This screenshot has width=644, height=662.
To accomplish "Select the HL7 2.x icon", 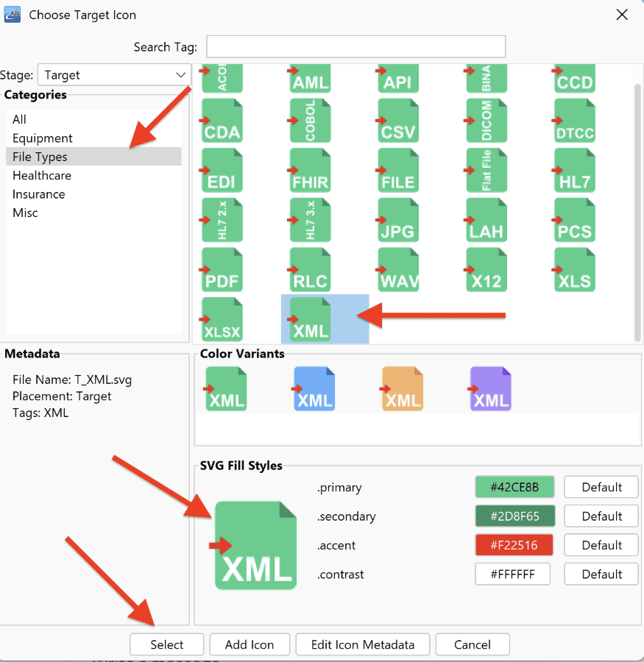I will point(222,220).
